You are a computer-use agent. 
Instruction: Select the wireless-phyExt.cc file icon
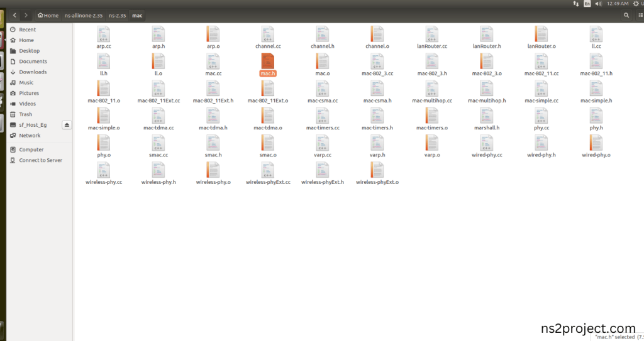[268, 170]
